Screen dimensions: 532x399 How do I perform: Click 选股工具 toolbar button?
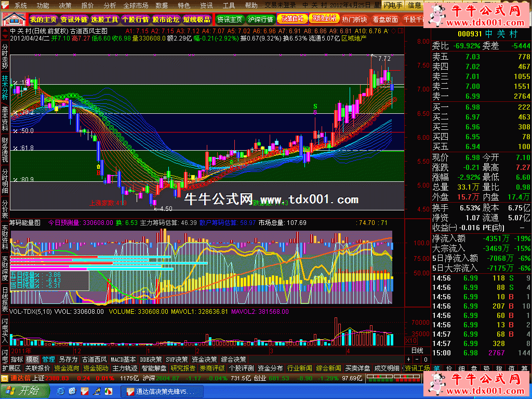point(104,19)
